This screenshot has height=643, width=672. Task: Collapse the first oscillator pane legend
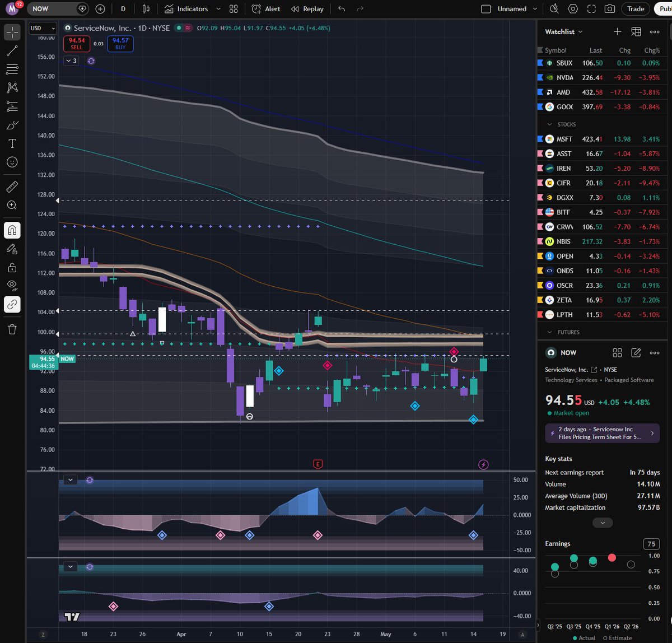[x=70, y=480]
